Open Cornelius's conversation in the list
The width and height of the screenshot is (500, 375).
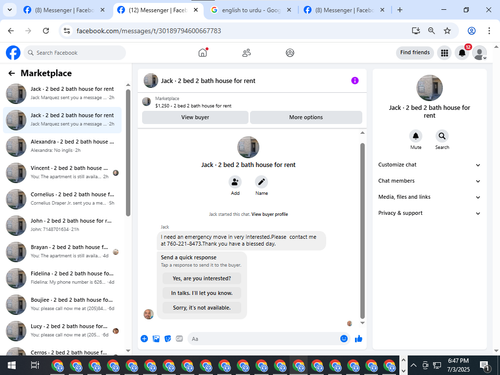(62, 199)
